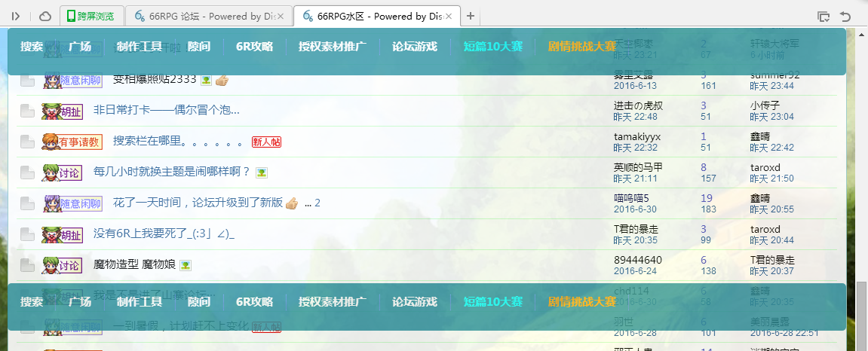
Task: Open 授权素材推广 in the upper navigation bar
Action: 333,47
